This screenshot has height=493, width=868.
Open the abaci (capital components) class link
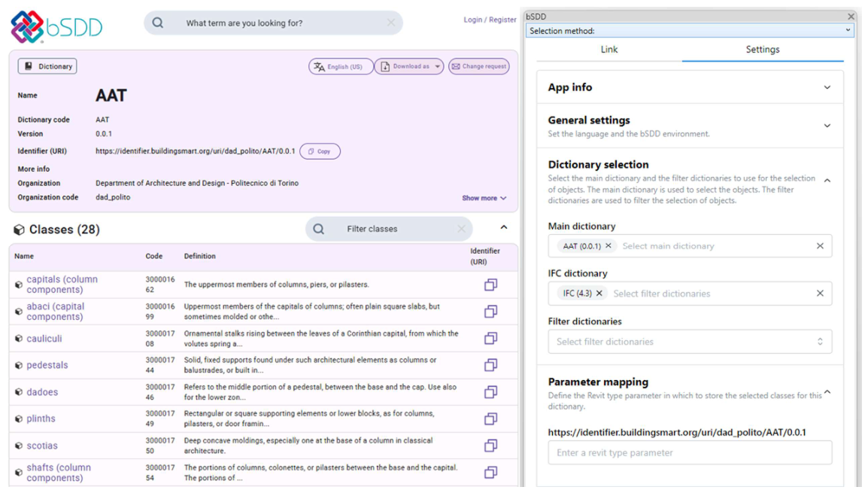(x=56, y=312)
